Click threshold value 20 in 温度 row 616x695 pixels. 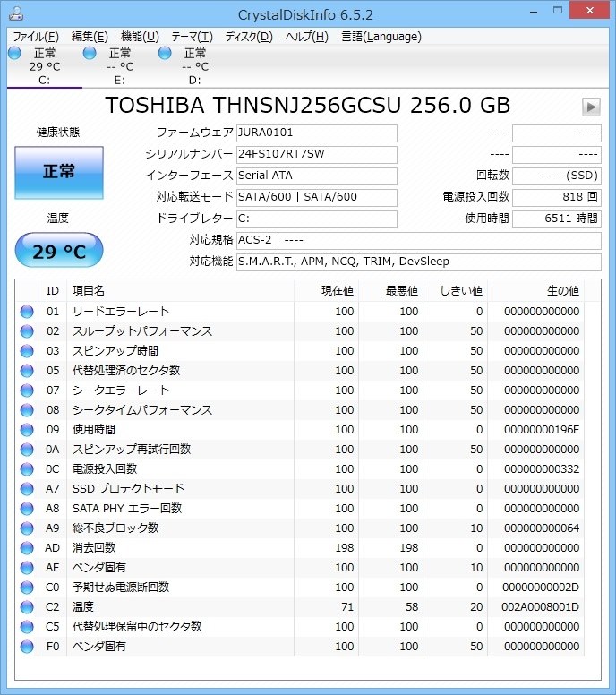pyautogui.click(x=476, y=607)
